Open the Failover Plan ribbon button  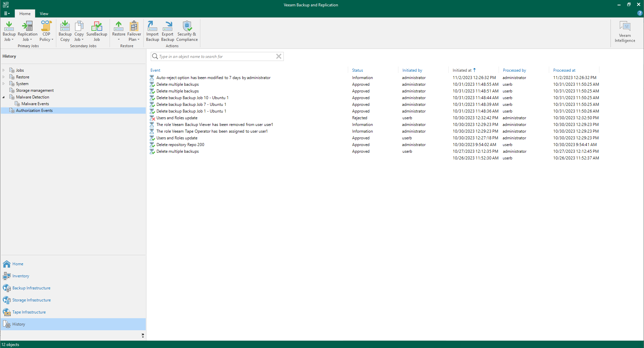(134, 31)
